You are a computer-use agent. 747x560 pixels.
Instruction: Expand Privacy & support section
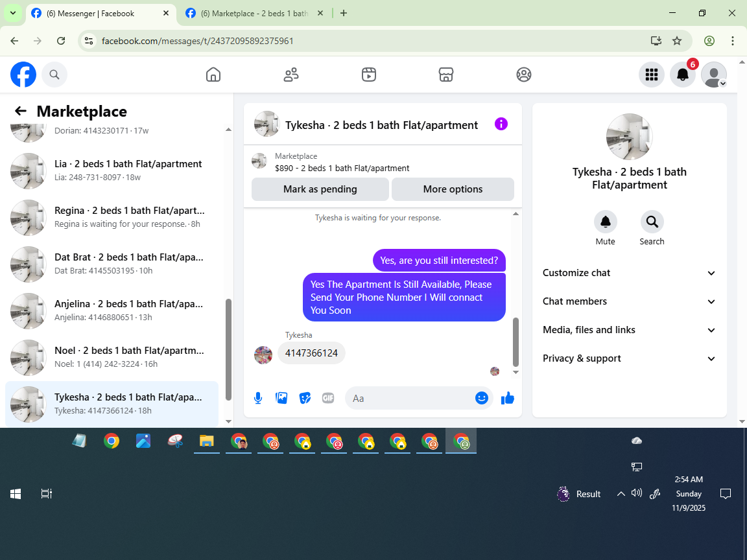[630, 358]
